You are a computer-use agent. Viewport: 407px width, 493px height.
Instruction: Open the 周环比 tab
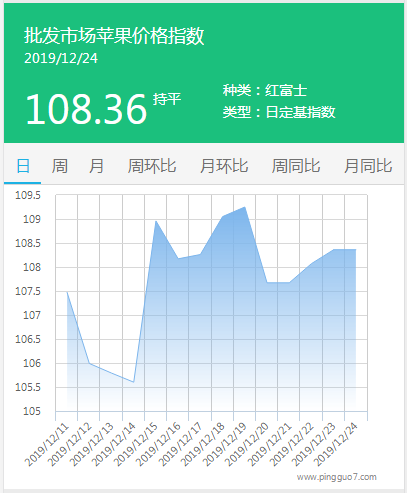pyautogui.click(x=152, y=166)
